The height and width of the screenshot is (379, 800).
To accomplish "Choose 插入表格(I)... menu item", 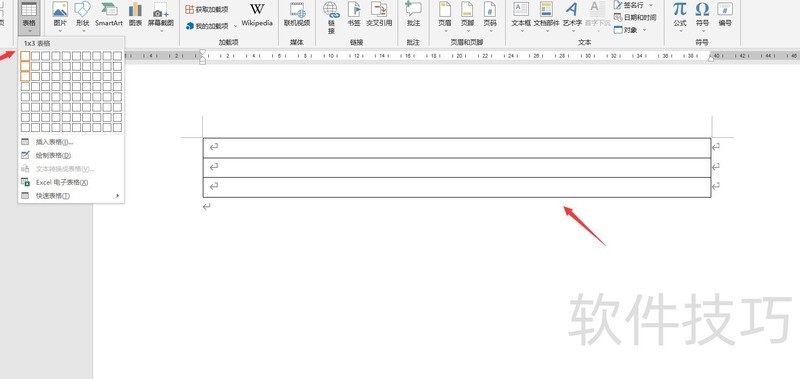I will [71, 142].
